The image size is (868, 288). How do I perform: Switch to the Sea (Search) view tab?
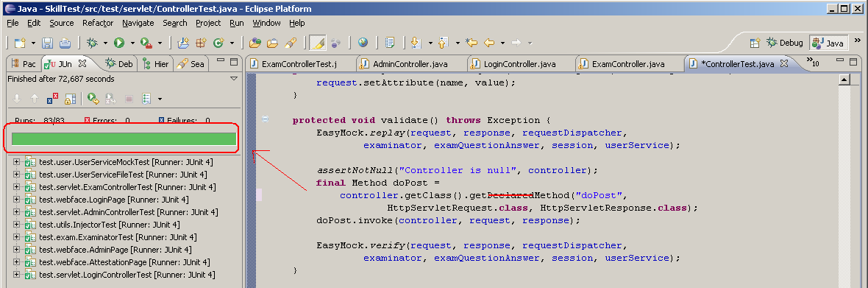coord(191,63)
